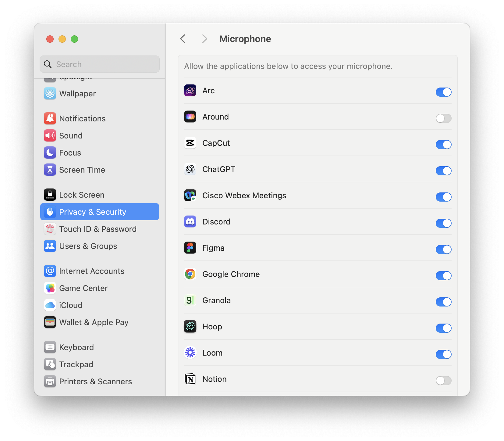Image resolution: width=504 pixels, height=441 pixels.
Task: Disable Cisco Webex Meetings microphone access
Action: click(x=443, y=197)
